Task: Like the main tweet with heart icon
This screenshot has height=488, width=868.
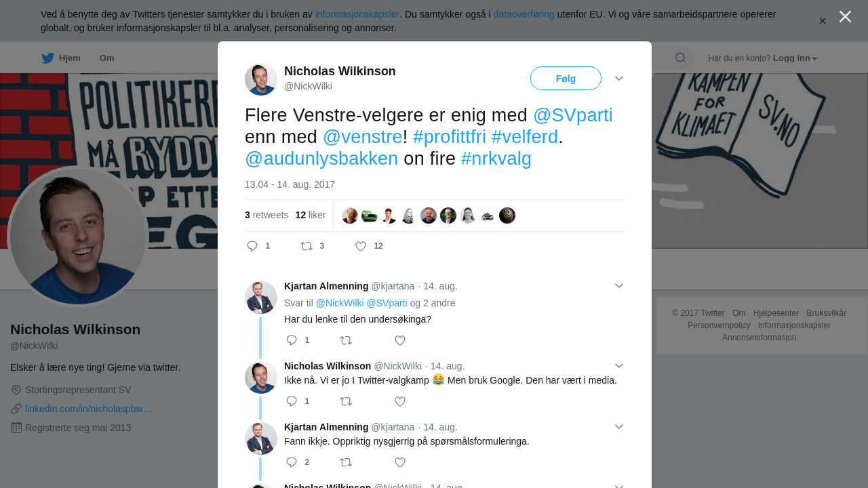Action: click(361, 246)
